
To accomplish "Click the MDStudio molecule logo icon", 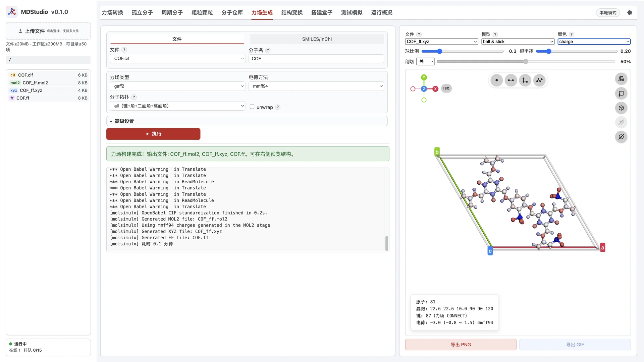I will click(12, 12).
